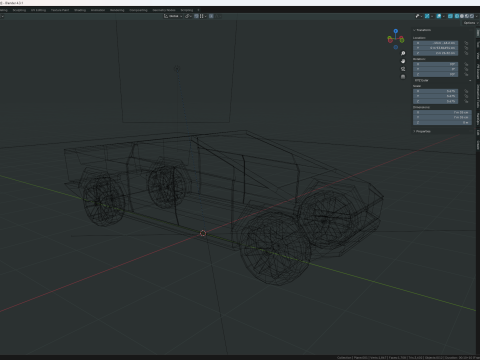Click the Rotation X field

click(x=435, y=64)
